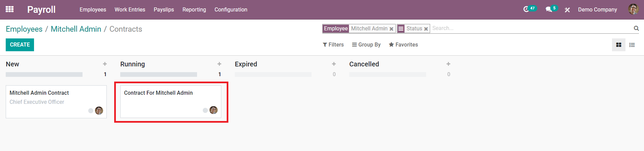Open the activities clock icon with 47
The width and height of the screenshot is (644, 151).
pos(526,9)
